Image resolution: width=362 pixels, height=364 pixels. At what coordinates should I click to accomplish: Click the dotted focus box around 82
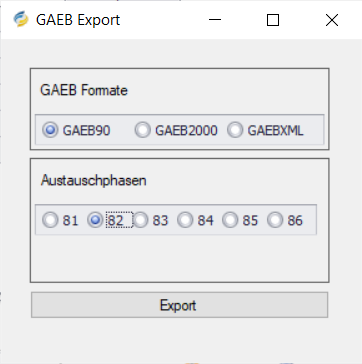point(119,220)
